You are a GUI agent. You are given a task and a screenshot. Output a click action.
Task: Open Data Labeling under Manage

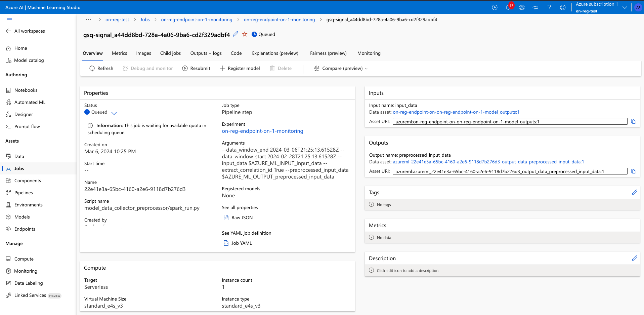click(x=25, y=283)
